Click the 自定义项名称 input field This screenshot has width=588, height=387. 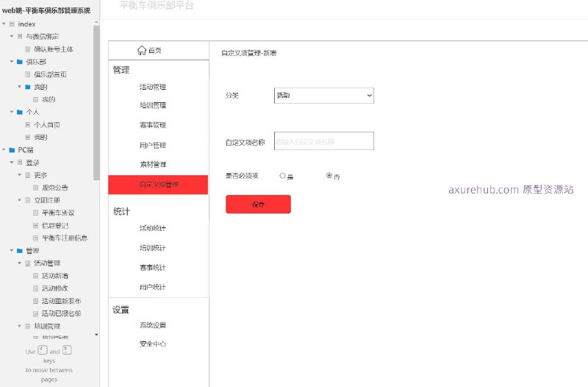[324, 141]
